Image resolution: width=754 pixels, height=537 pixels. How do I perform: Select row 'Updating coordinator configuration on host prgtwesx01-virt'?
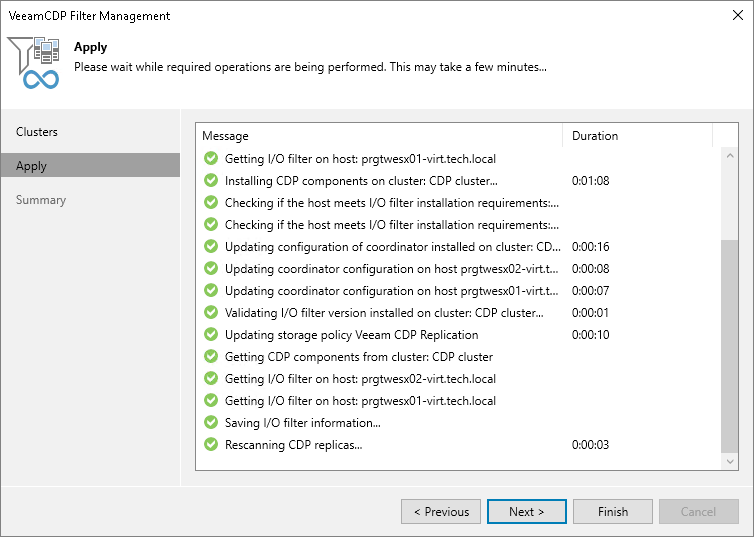point(459,290)
